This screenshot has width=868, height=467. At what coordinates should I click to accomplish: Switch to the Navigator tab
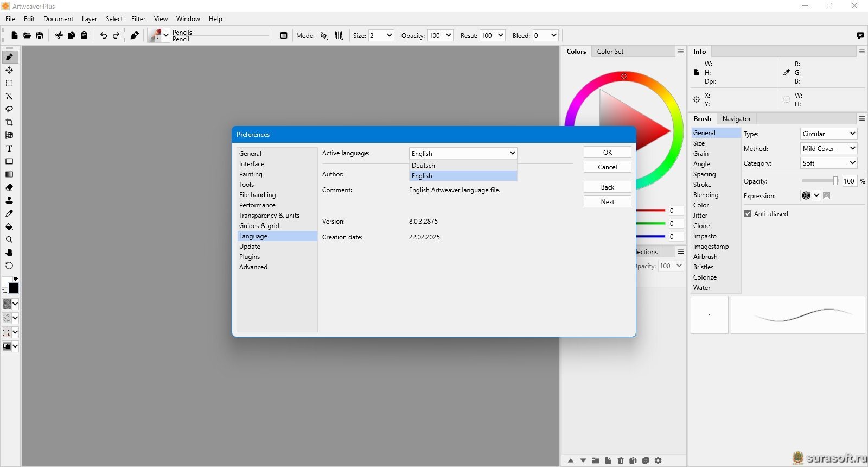click(x=737, y=119)
